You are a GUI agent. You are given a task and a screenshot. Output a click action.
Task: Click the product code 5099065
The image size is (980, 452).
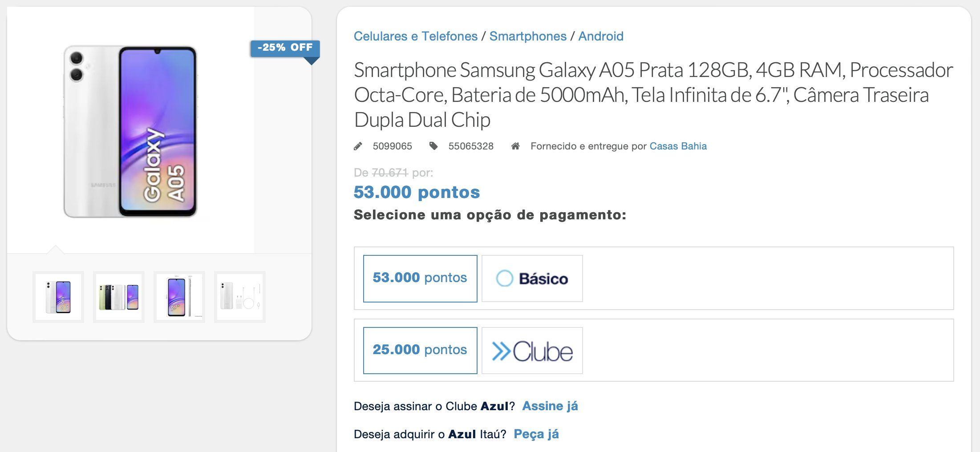393,146
